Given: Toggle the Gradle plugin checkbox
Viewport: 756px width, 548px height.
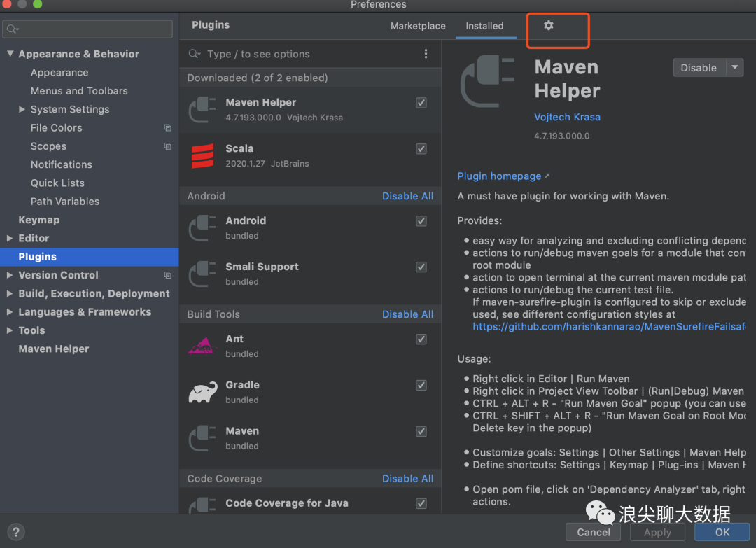Looking at the screenshot, I should point(421,385).
